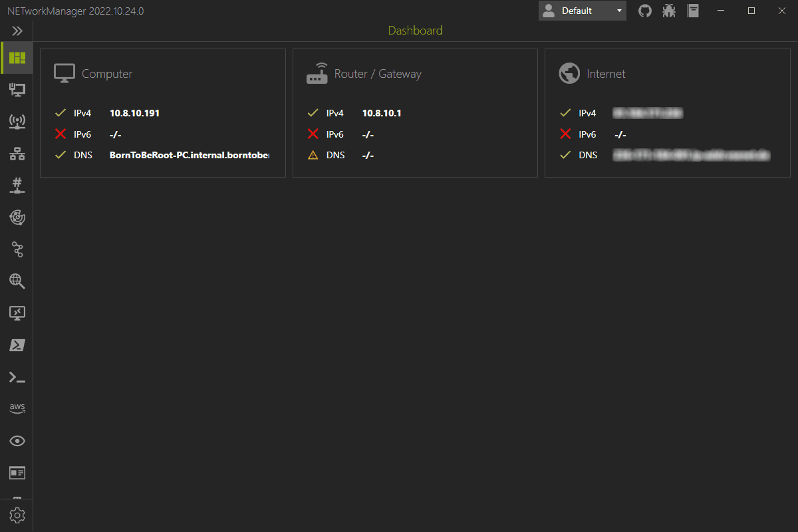This screenshot has height=532, width=798.
Task: Open Settings via the gear icon
Action: (17, 515)
